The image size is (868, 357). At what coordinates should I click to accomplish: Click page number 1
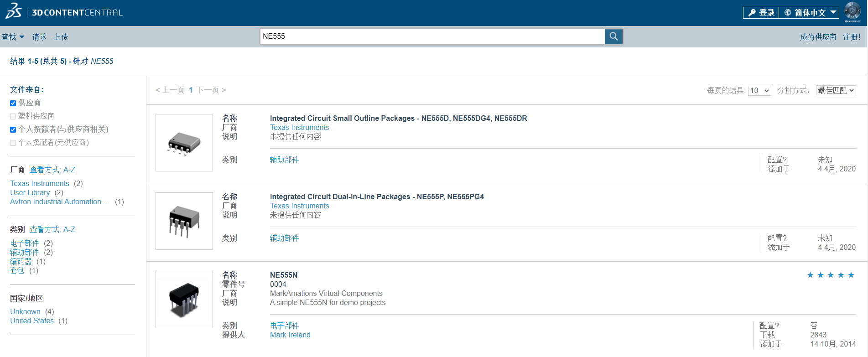[x=191, y=90]
